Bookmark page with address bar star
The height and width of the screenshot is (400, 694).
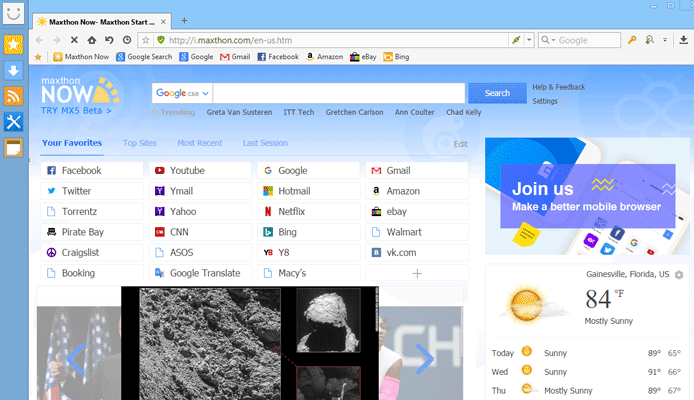click(x=146, y=40)
